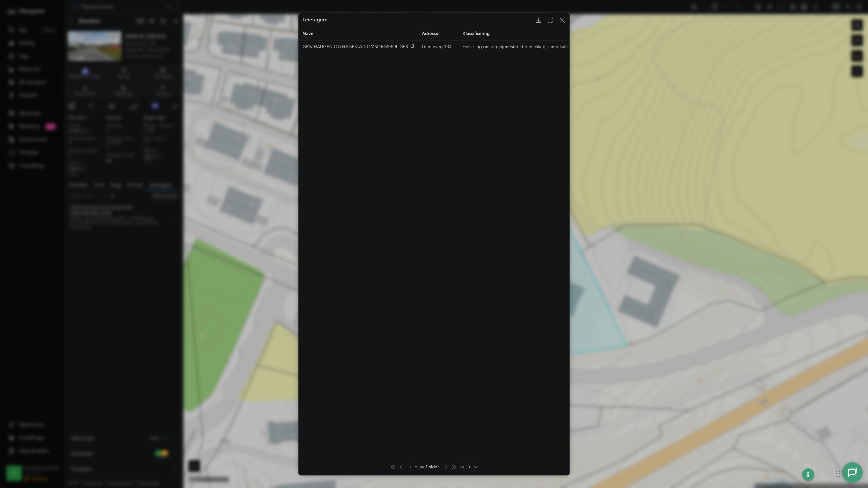Open the green chat widget
This screenshot has width=868, height=488.
tap(852, 472)
